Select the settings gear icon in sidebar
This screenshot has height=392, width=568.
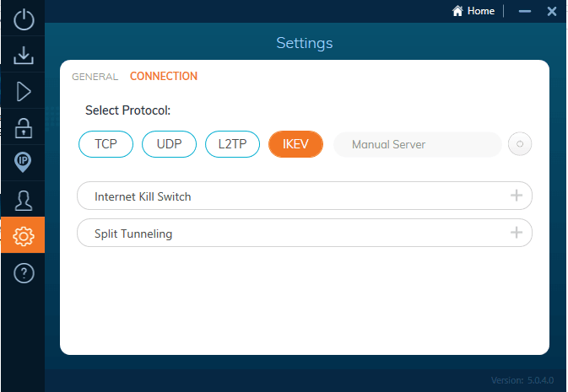coord(23,236)
